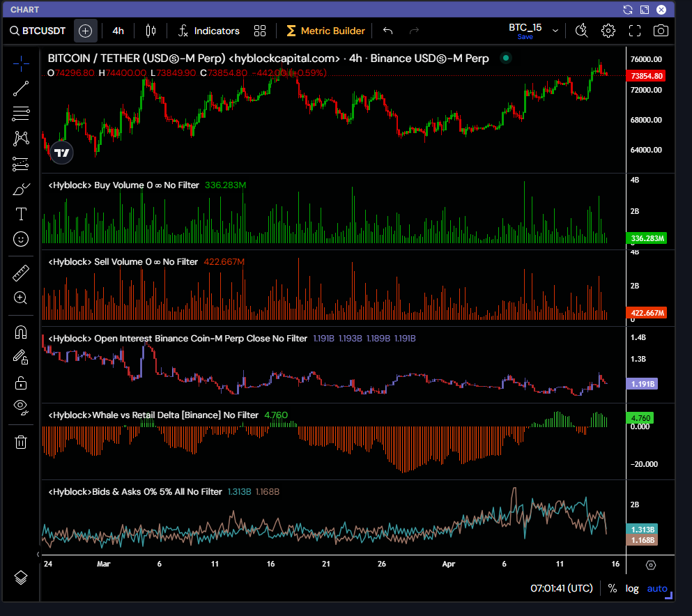Redo the chart action
The image size is (692, 616).
414,31
